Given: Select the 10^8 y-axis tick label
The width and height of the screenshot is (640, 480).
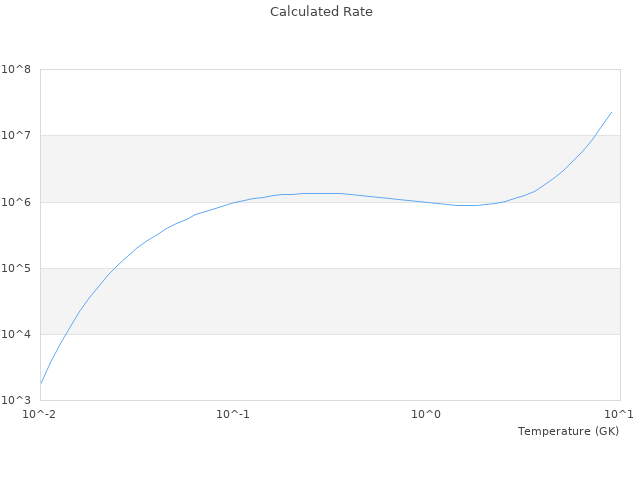Looking at the screenshot, I should click(16, 70).
